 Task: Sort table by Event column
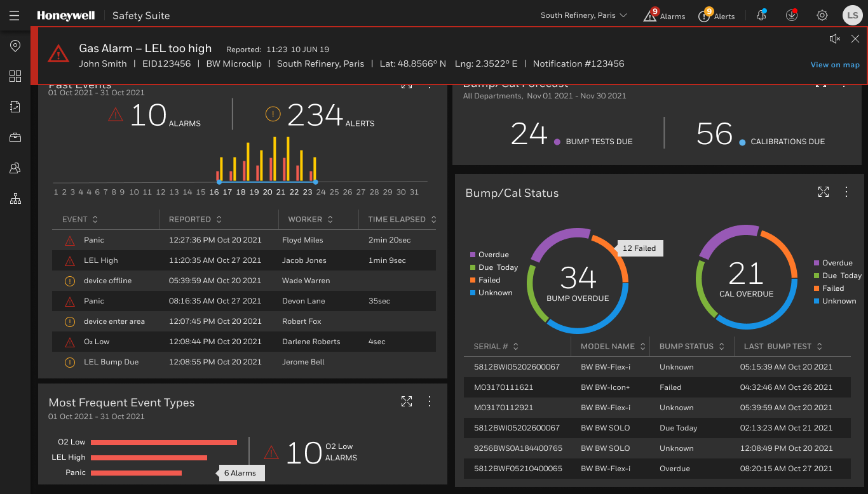click(80, 219)
